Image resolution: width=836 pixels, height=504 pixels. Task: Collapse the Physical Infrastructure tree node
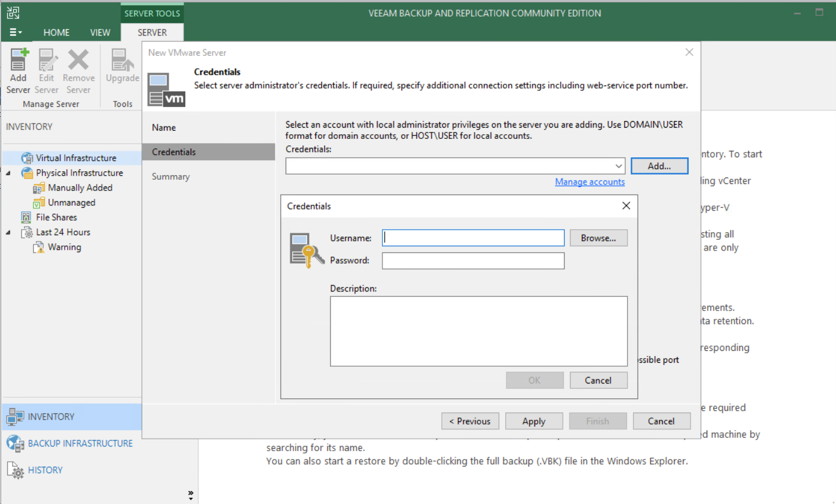pyautogui.click(x=8, y=173)
